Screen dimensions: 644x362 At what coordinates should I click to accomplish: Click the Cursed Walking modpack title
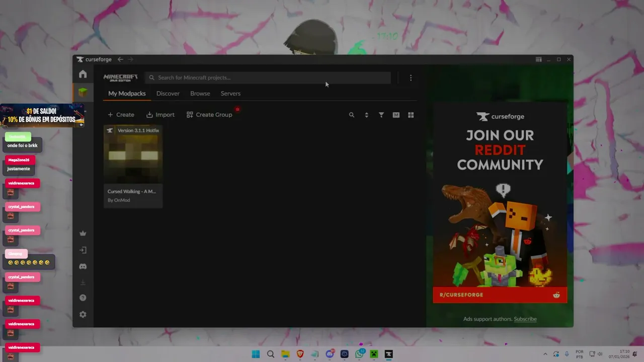tap(131, 191)
